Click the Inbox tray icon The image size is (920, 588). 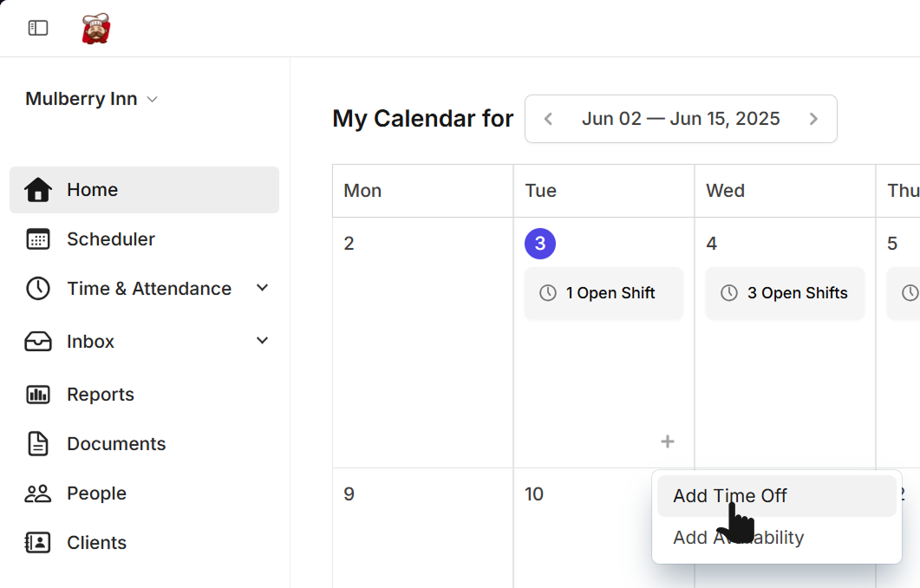pos(38,341)
